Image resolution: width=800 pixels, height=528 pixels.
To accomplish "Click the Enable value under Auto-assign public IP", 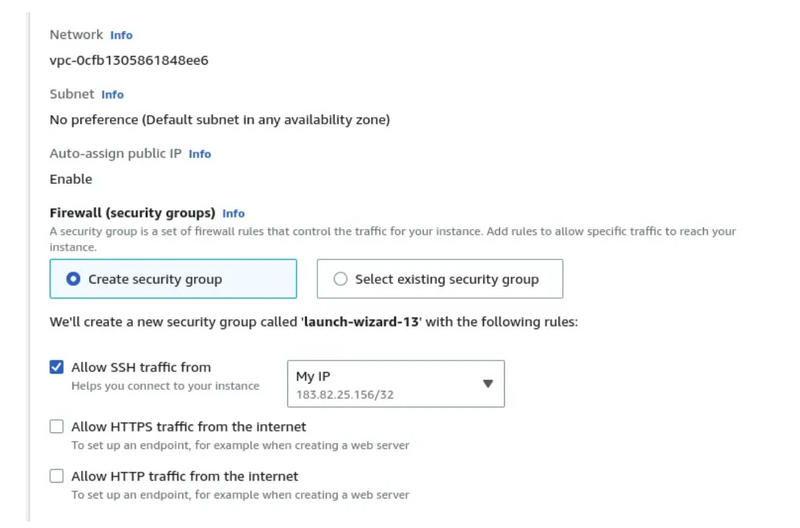I will tap(71, 179).
